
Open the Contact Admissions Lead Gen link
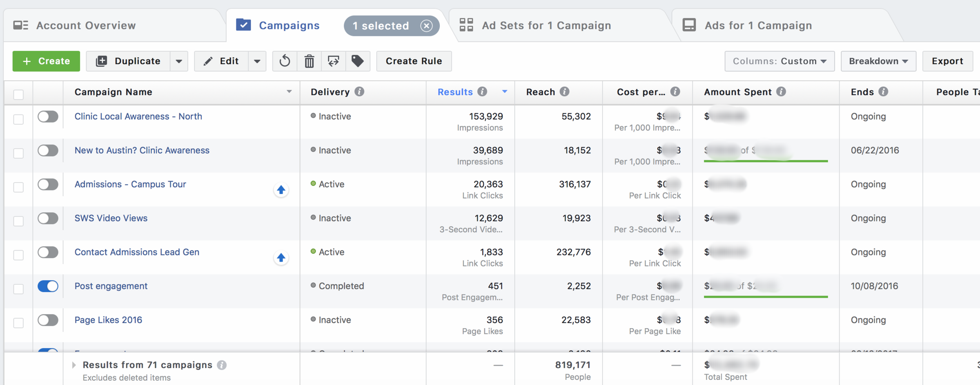tap(137, 252)
